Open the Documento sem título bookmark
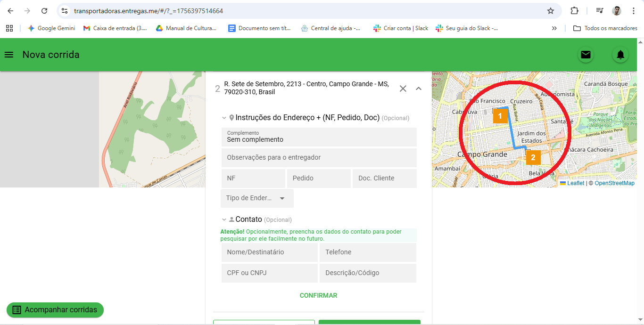The image size is (644, 325). point(259,28)
